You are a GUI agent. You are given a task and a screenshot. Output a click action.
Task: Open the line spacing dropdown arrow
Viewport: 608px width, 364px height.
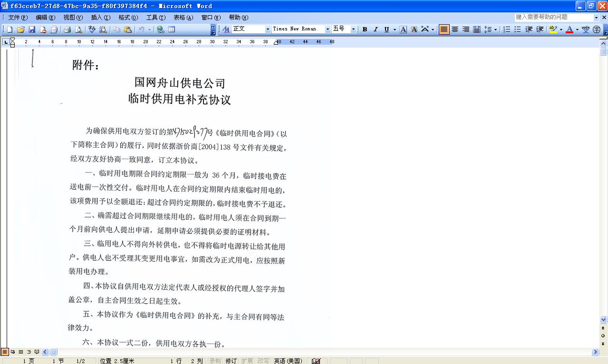(495, 29)
